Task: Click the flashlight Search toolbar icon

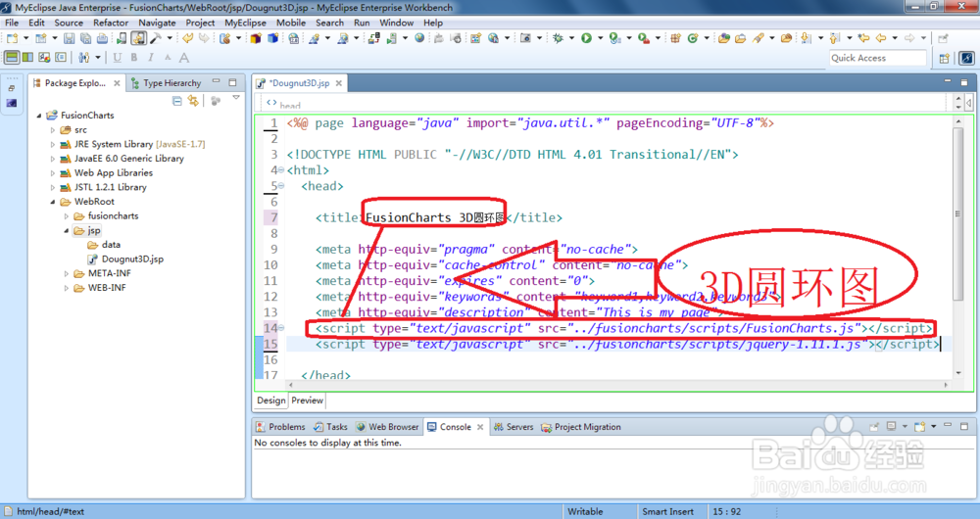Action: (x=758, y=39)
